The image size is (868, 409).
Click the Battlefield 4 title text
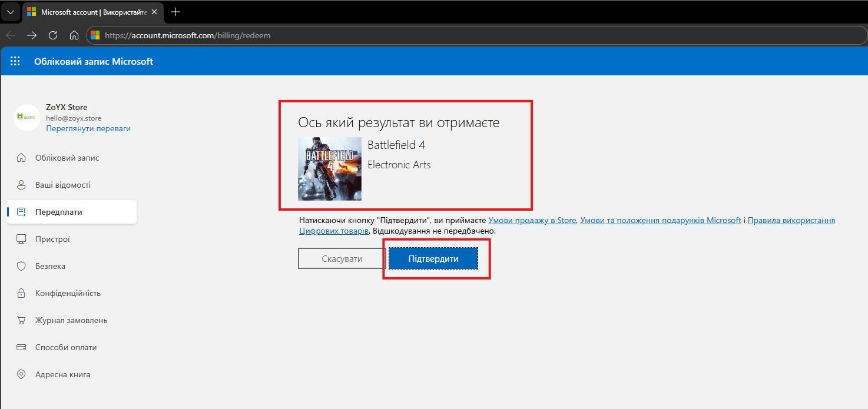(x=396, y=145)
